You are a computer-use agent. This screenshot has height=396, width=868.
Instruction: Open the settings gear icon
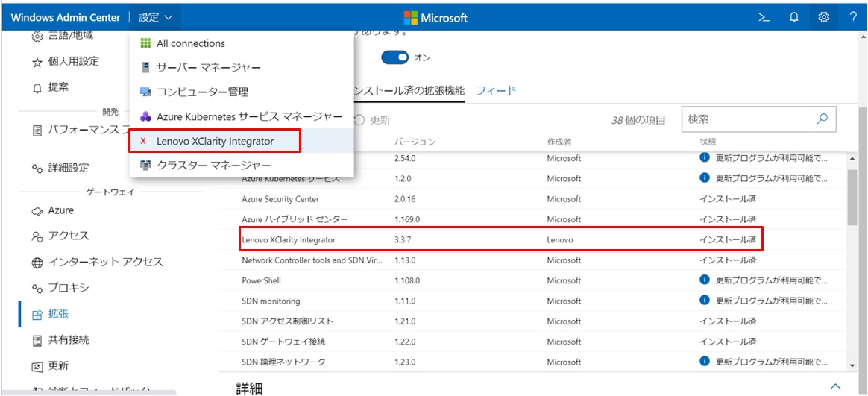tap(824, 17)
